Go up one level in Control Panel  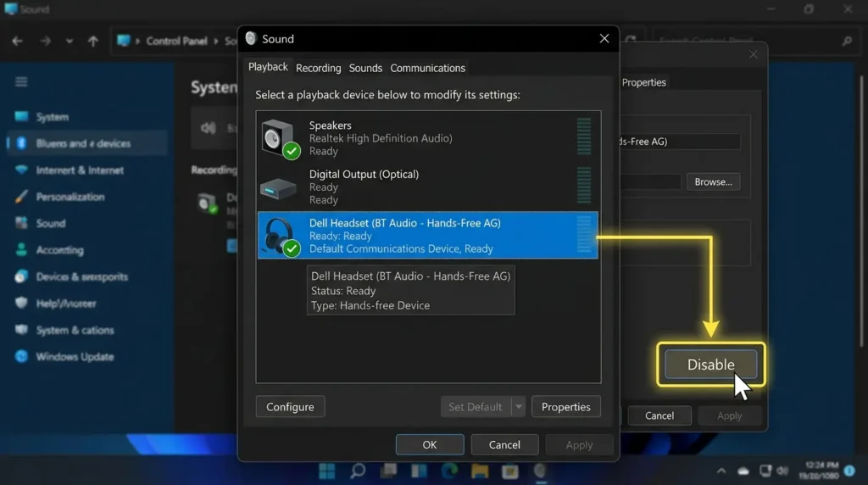[93, 41]
